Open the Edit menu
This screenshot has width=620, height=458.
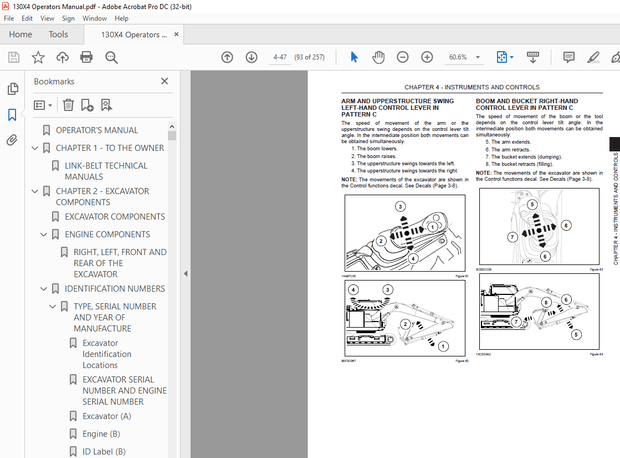pos(27,18)
